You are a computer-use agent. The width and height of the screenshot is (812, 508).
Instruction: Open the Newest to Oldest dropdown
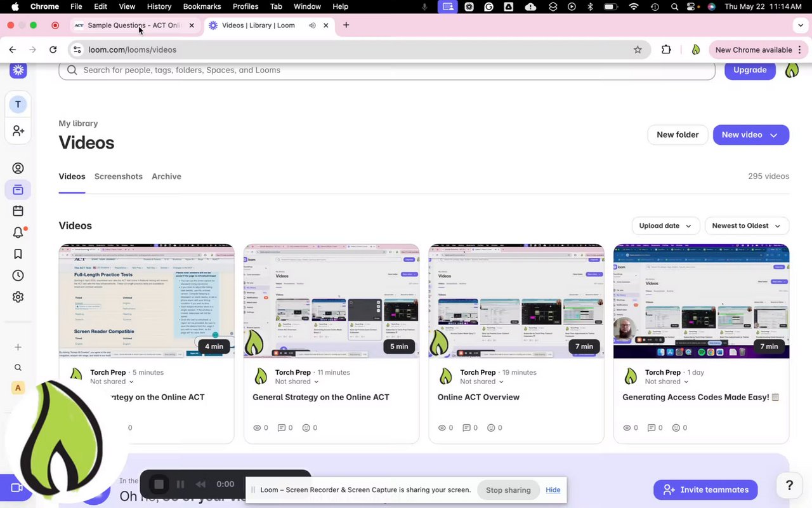point(747,225)
